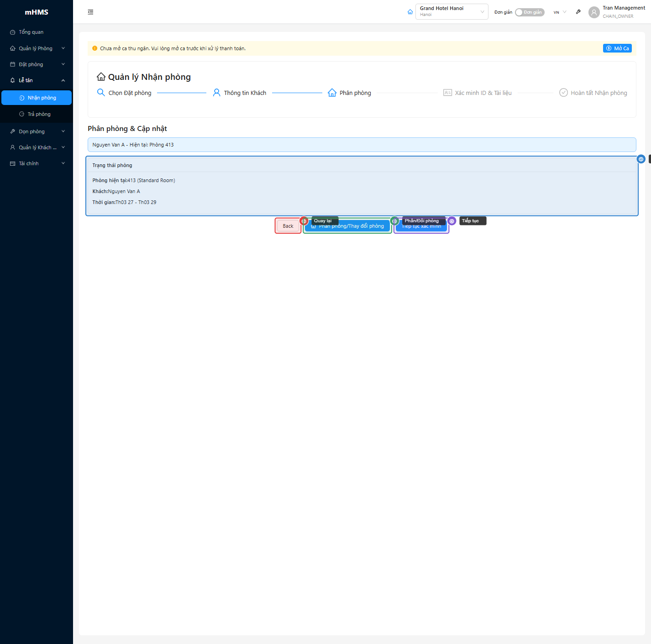This screenshot has width=651, height=644.
Task: Expand the Tài chính sidebar section
Action: [x=37, y=163]
